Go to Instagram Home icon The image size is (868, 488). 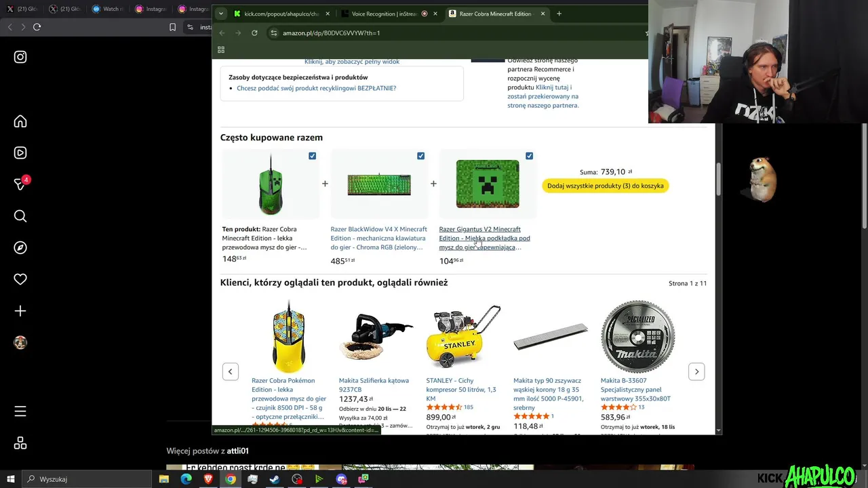coord(20,121)
